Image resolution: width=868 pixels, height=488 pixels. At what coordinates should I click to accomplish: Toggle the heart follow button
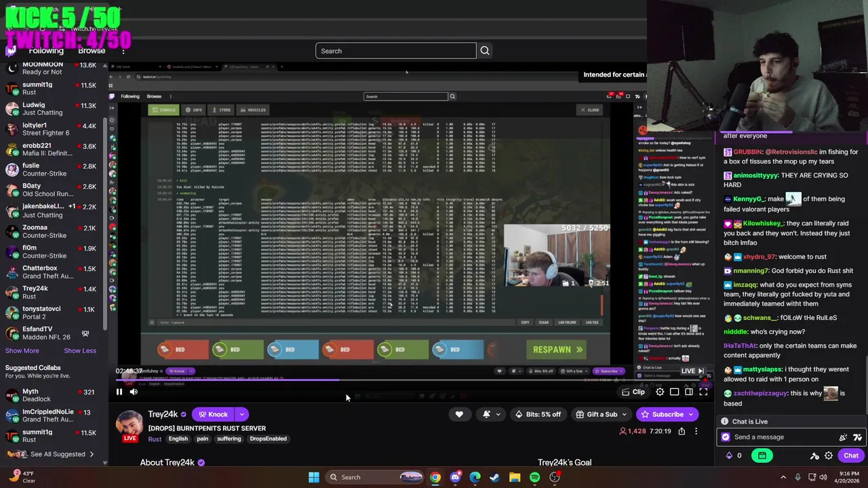point(459,414)
